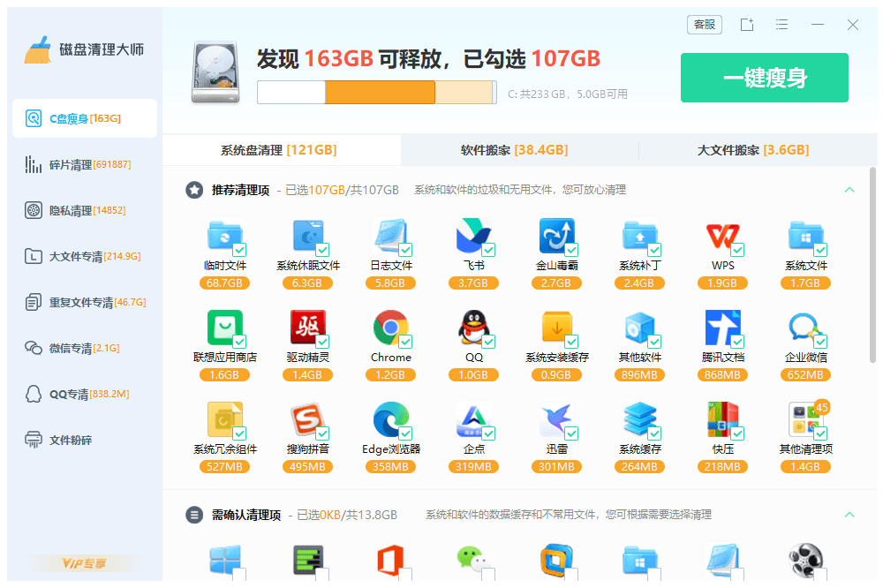
Task: Select the Chrome icon in cleanup list
Action: click(x=390, y=328)
